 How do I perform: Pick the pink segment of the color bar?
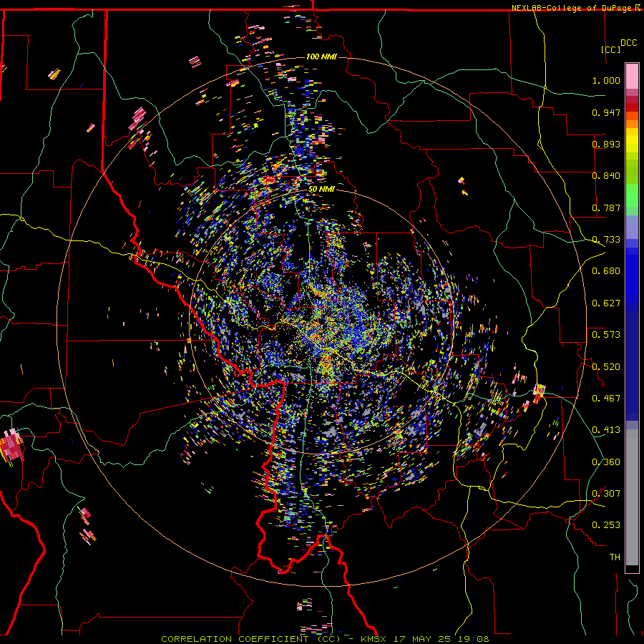pos(632,77)
